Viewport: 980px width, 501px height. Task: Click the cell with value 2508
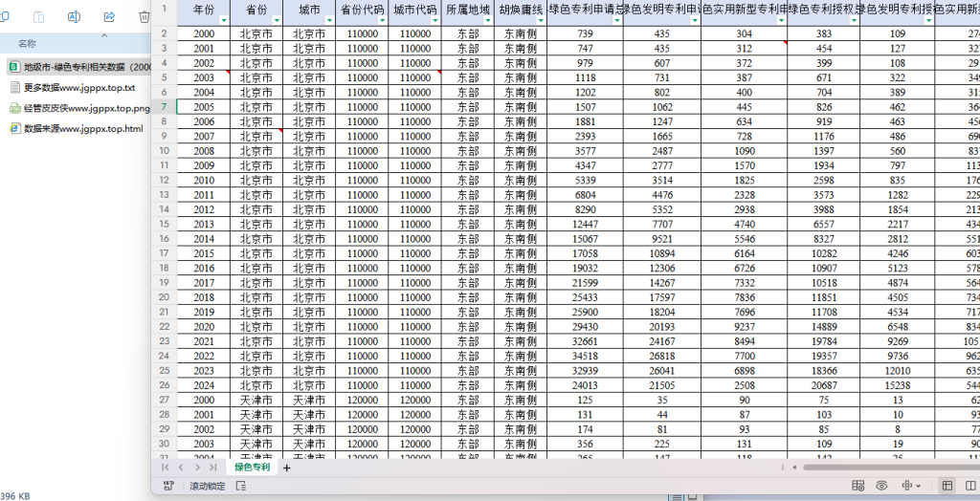coord(744,385)
